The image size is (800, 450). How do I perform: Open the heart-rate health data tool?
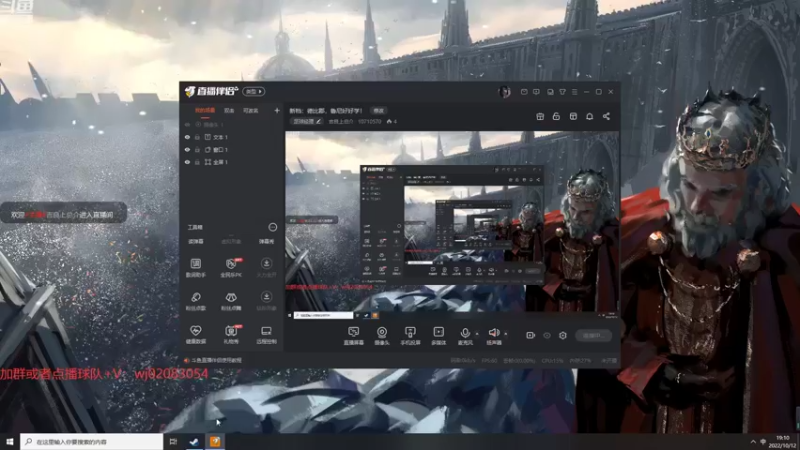(x=195, y=334)
